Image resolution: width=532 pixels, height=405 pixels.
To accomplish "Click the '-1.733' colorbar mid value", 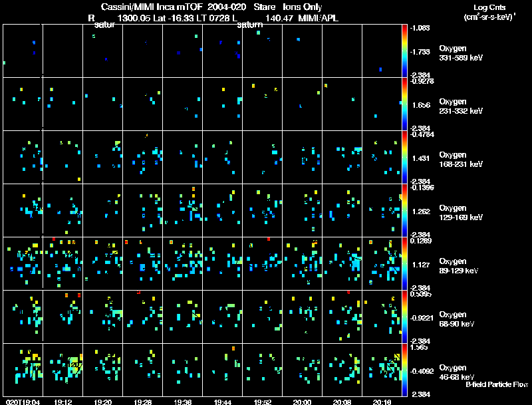I will [x=420, y=52].
